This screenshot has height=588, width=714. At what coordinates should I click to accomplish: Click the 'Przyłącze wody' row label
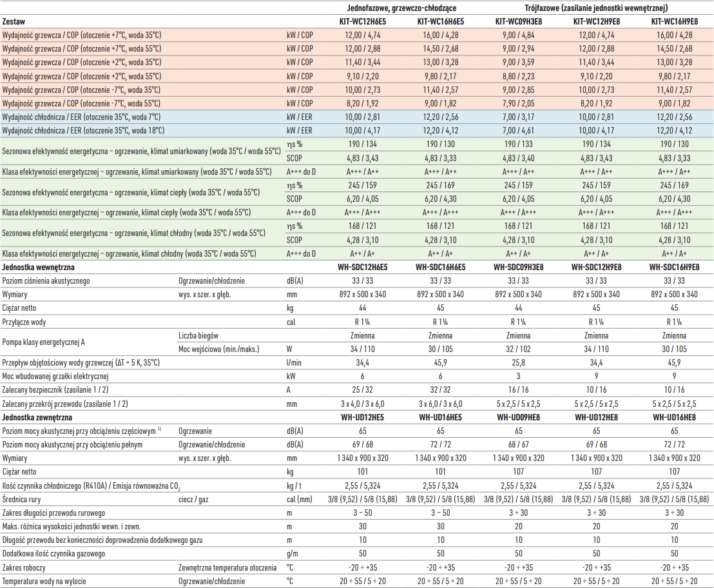click(24, 322)
